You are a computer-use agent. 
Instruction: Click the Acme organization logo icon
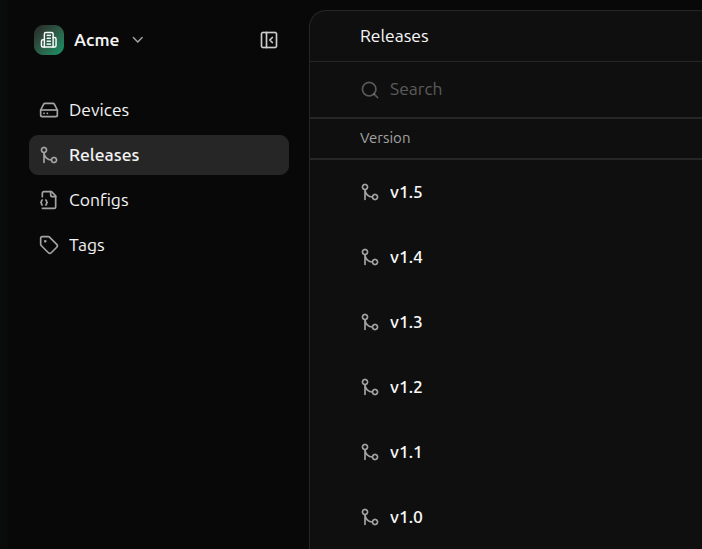point(49,40)
